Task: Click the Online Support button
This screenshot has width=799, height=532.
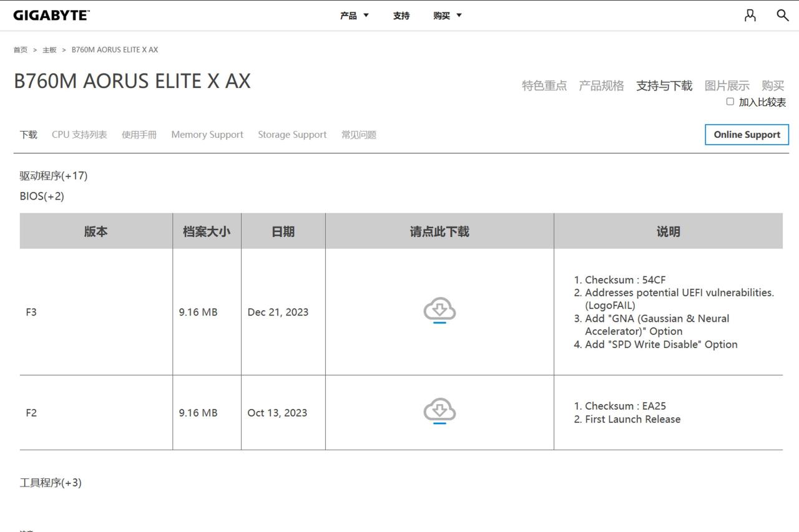Action: [x=747, y=135]
